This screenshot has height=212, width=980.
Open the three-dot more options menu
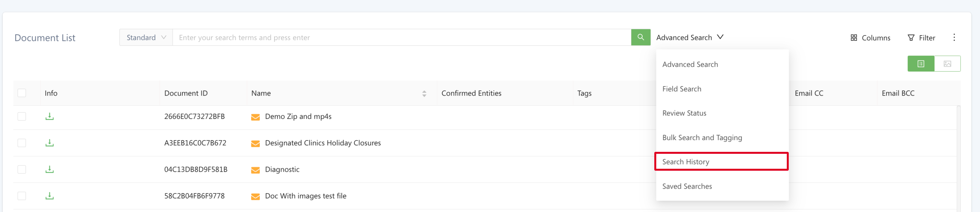pyautogui.click(x=954, y=37)
